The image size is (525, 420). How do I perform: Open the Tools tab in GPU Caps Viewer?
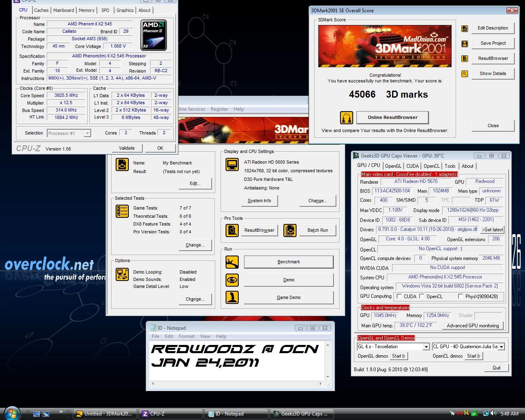tap(450, 166)
